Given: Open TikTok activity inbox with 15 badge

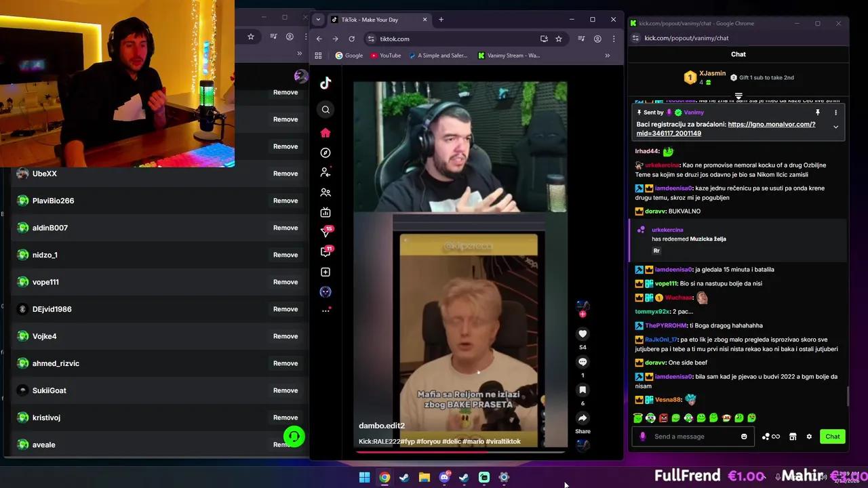Looking at the screenshot, I should click(x=326, y=232).
